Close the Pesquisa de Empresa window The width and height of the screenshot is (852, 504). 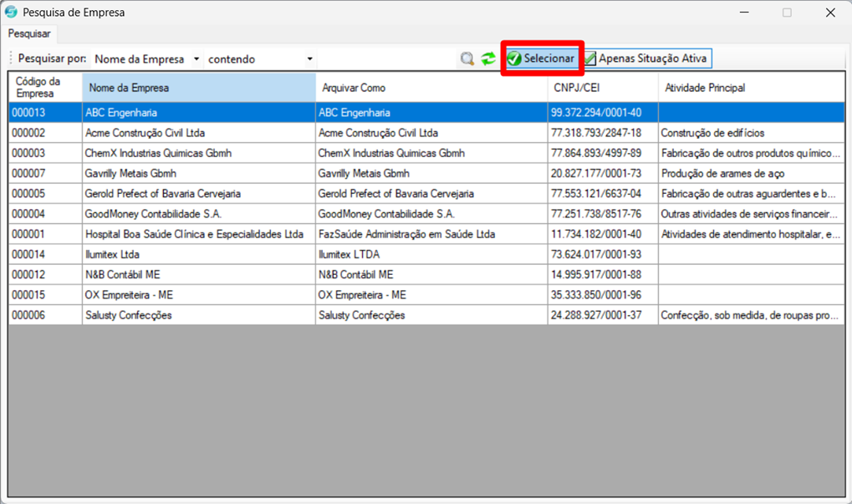click(830, 13)
